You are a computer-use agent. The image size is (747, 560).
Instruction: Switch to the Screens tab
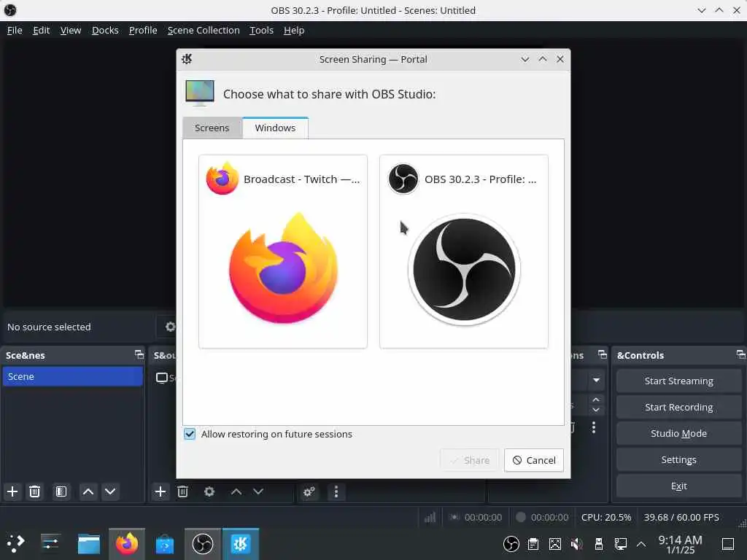point(212,128)
